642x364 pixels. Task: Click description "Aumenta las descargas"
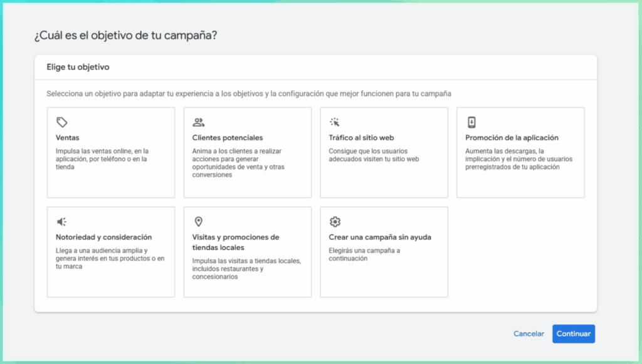[518, 159]
